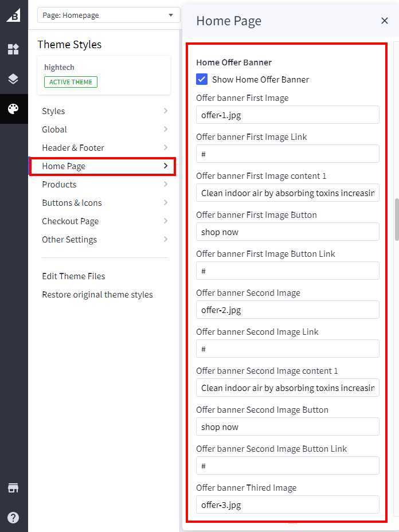The height and width of the screenshot is (532, 399).
Task: Open the help question mark icon
Action: (13, 518)
